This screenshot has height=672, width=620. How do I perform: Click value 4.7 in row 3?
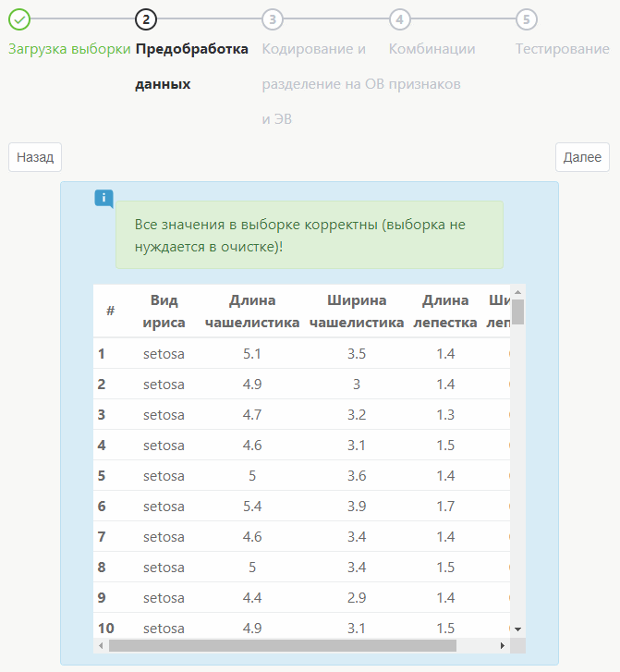(x=252, y=415)
